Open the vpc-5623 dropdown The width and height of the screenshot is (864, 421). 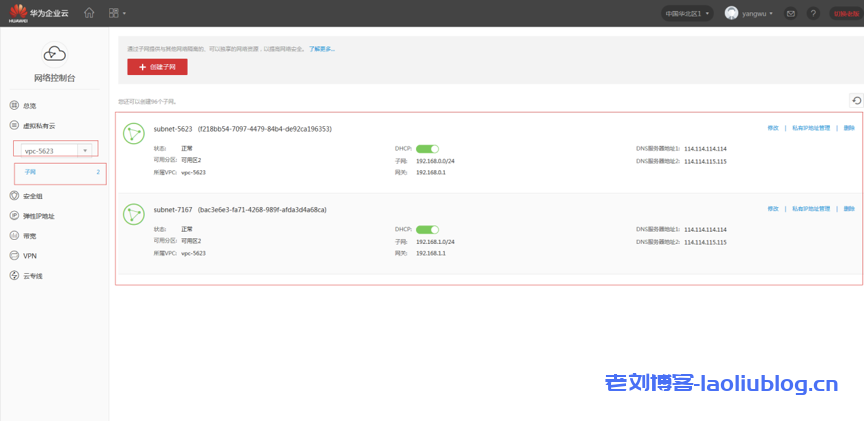[x=55, y=150]
